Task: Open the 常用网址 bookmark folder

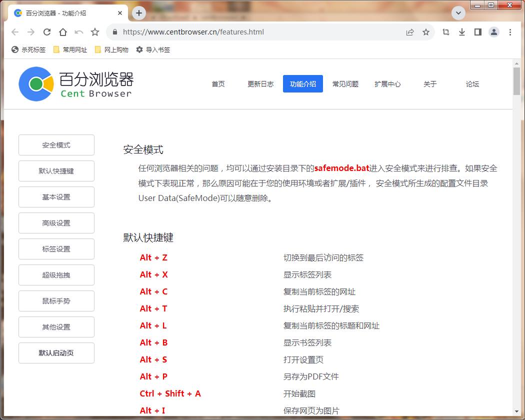Action: 70,50
